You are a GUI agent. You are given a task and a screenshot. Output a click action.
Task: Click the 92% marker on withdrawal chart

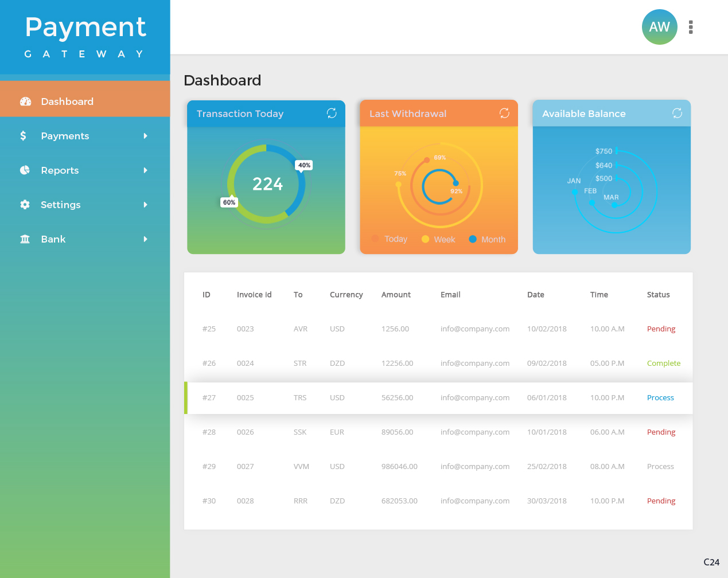[x=456, y=191]
